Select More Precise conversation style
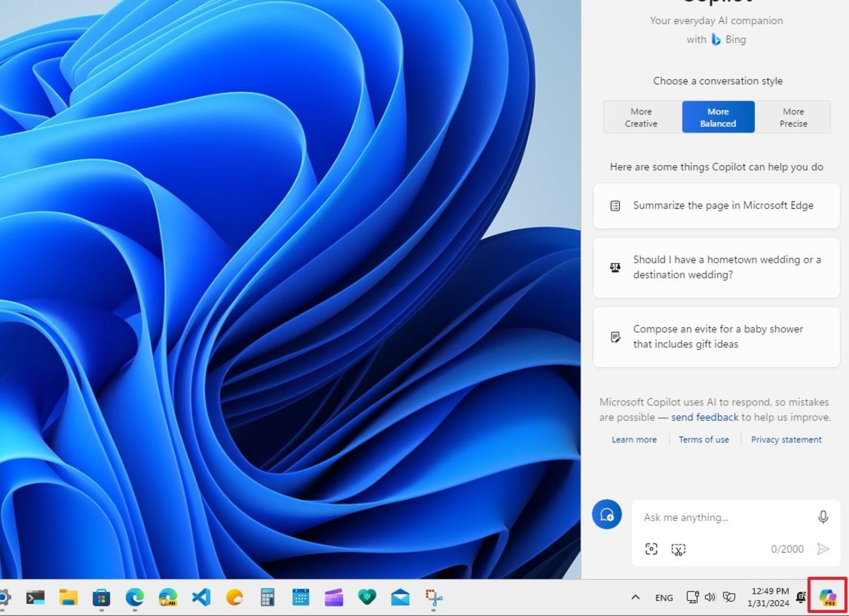This screenshot has height=616, width=849. coord(793,117)
